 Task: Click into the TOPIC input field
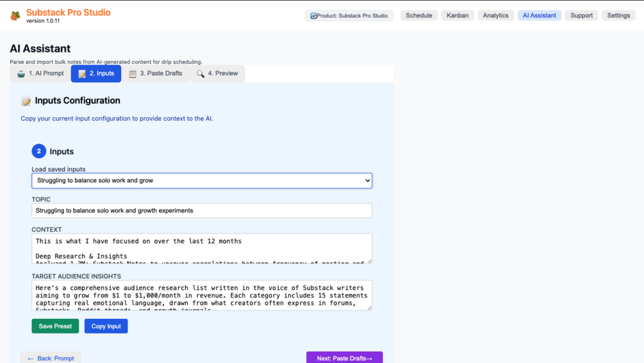tap(202, 211)
